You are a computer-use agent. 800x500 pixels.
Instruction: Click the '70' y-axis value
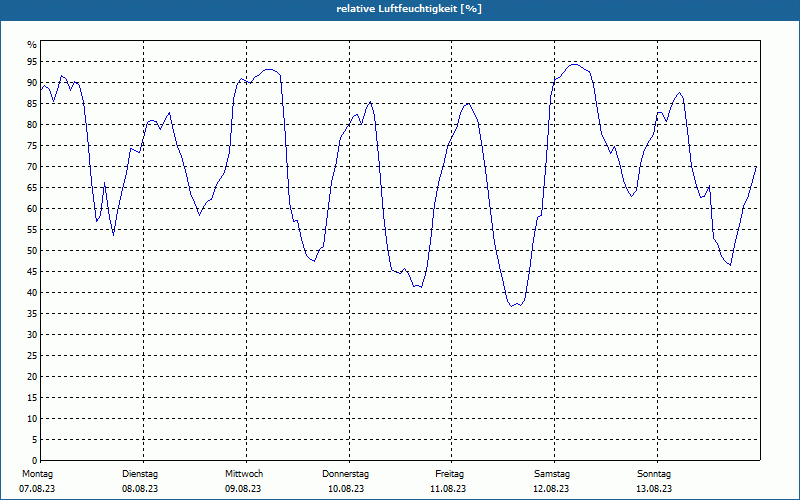[x=32, y=166]
